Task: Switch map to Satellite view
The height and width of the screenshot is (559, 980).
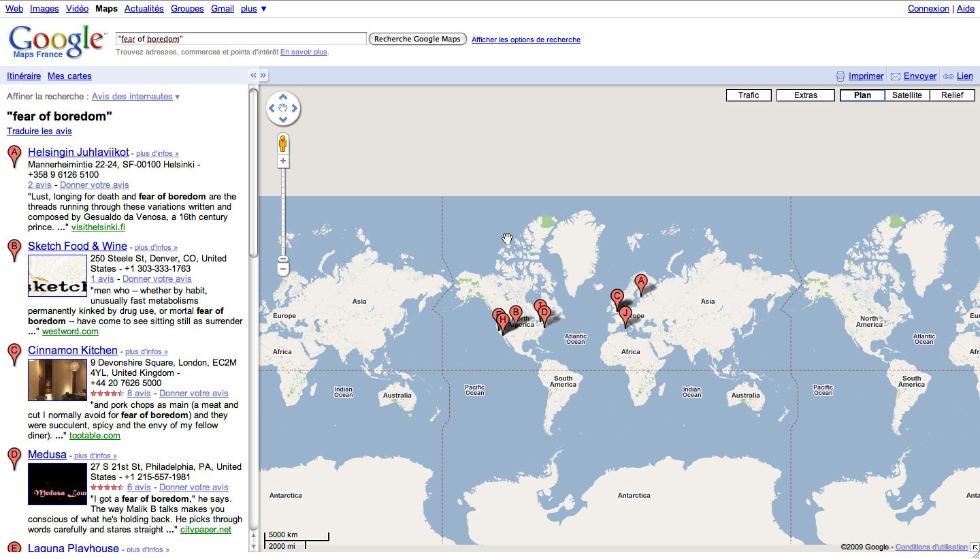Action: coord(907,95)
